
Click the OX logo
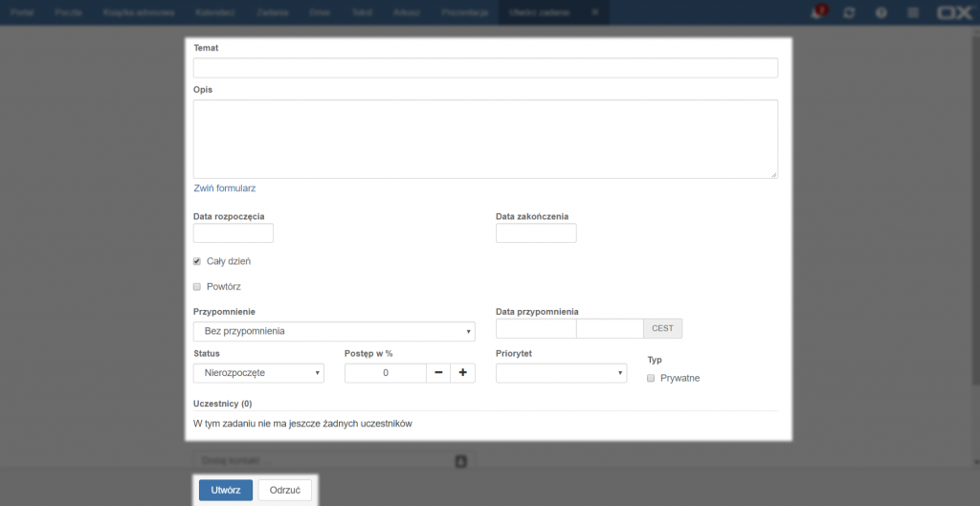click(954, 12)
